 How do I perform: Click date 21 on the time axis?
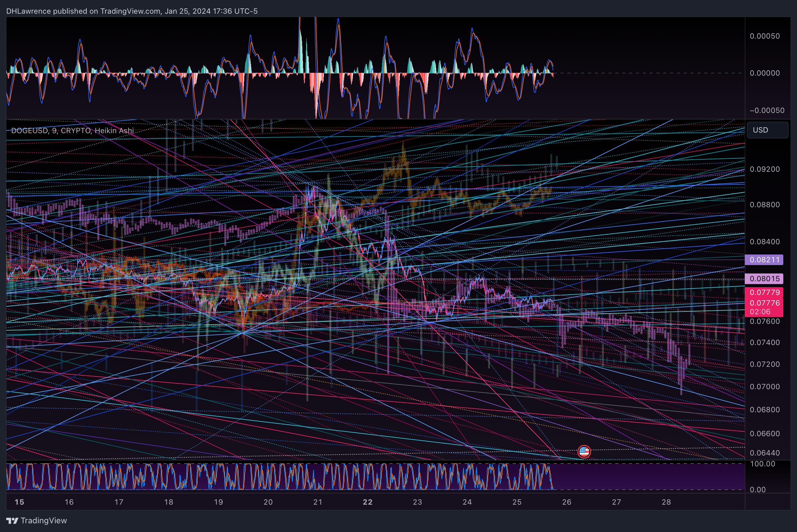pos(318,502)
